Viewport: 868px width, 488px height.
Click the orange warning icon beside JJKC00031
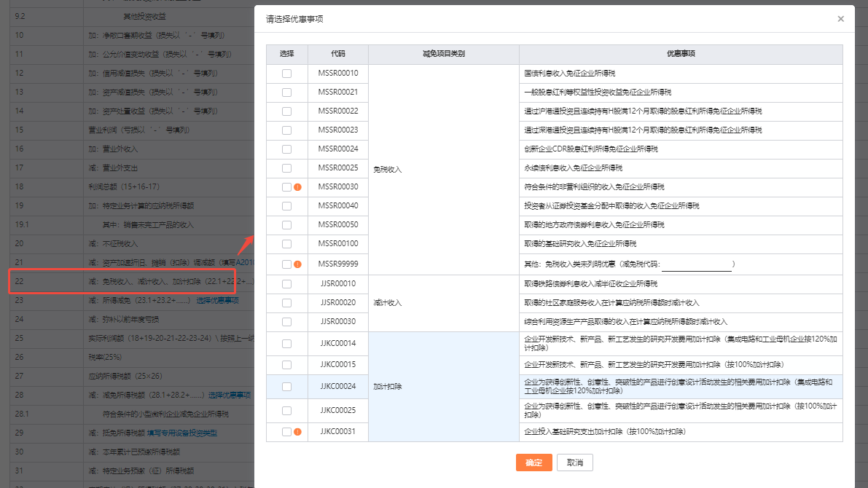pyautogui.click(x=297, y=432)
